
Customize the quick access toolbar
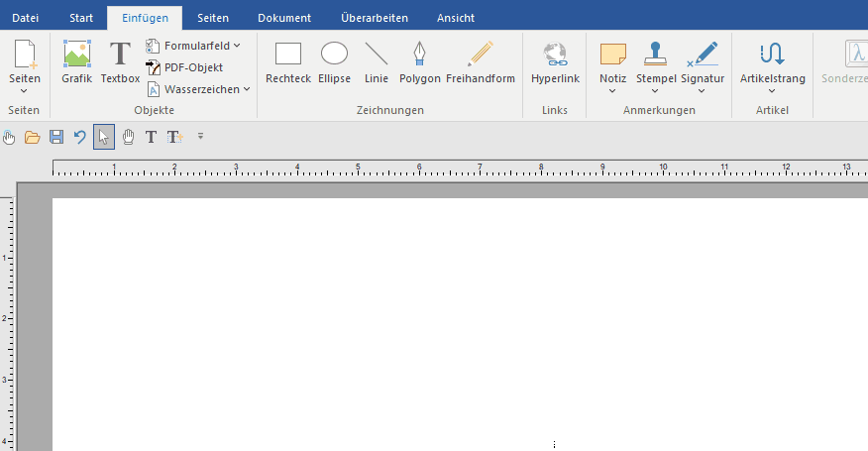[200, 136]
